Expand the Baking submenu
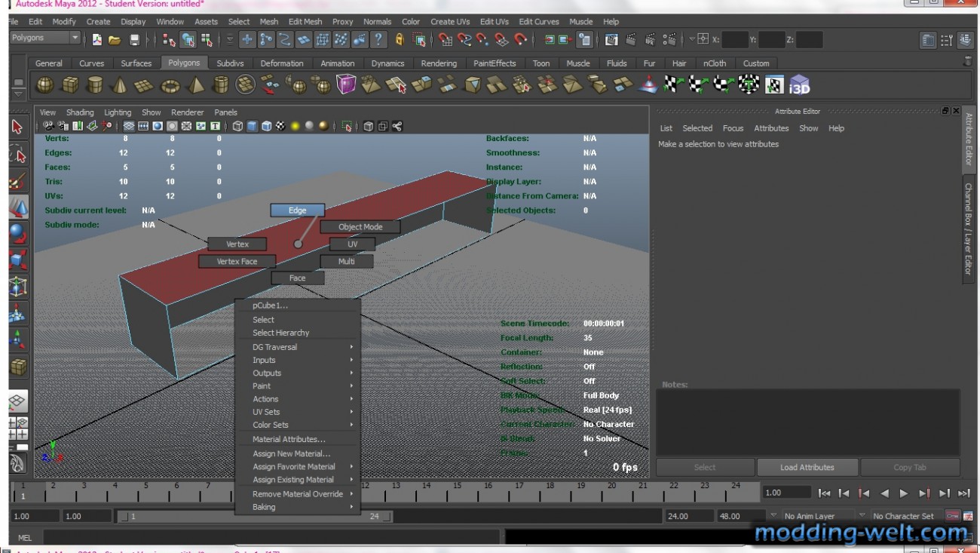The width and height of the screenshot is (980, 553). [x=298, y=507]
